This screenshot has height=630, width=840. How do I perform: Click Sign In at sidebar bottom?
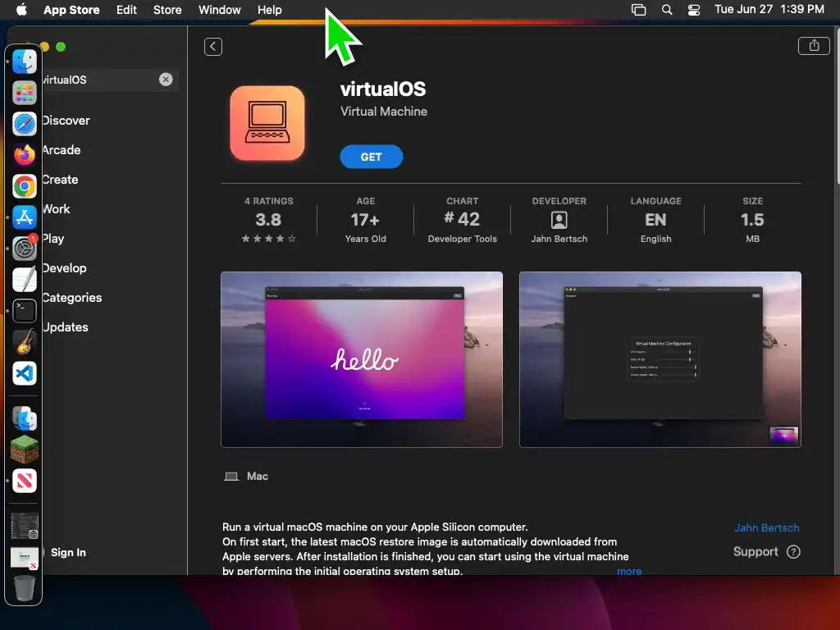click(x=68, y=552)
